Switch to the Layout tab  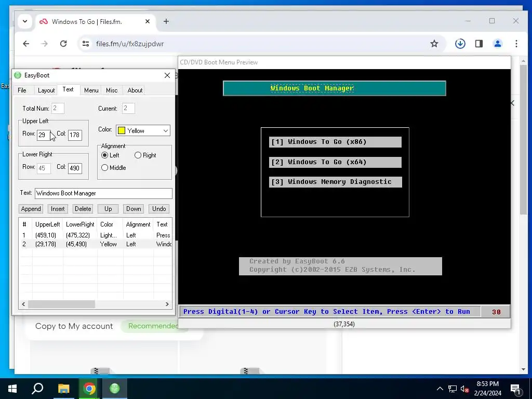[46, 90]
